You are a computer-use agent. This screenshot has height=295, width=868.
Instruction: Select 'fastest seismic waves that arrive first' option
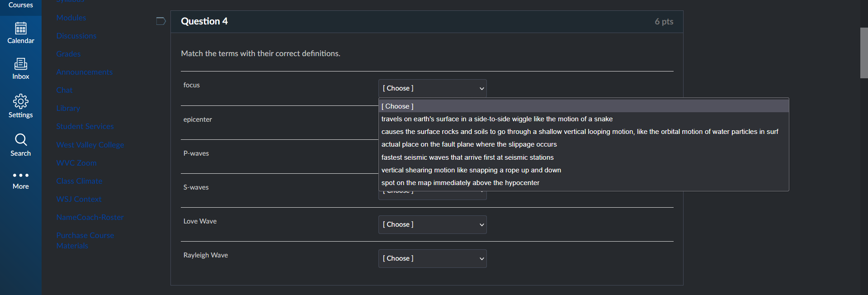pos(467,157)
